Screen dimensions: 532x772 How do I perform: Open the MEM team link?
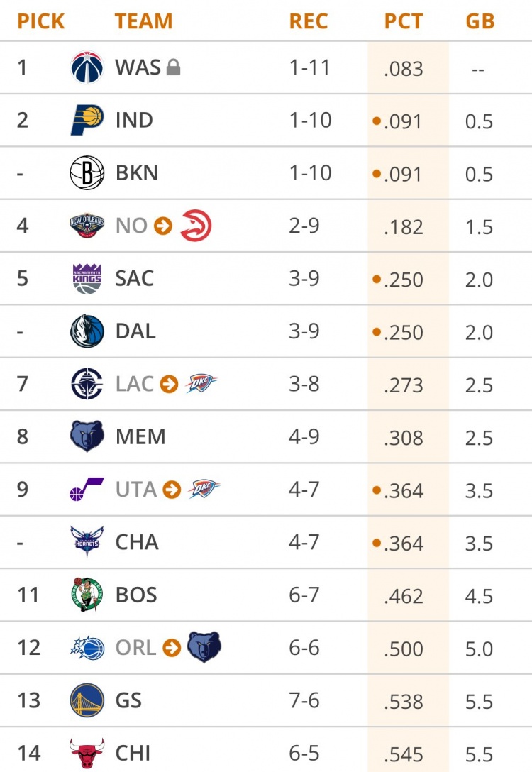(x=140, y=437)
